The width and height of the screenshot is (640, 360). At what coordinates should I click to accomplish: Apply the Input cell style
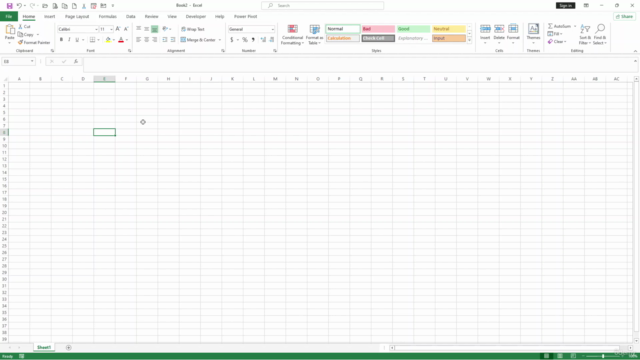[x=449, y=38]
